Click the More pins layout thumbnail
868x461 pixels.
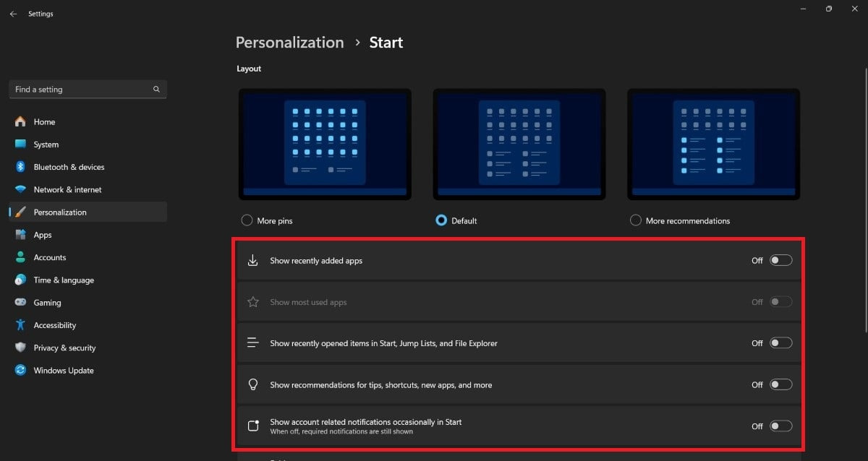point(325,144)
